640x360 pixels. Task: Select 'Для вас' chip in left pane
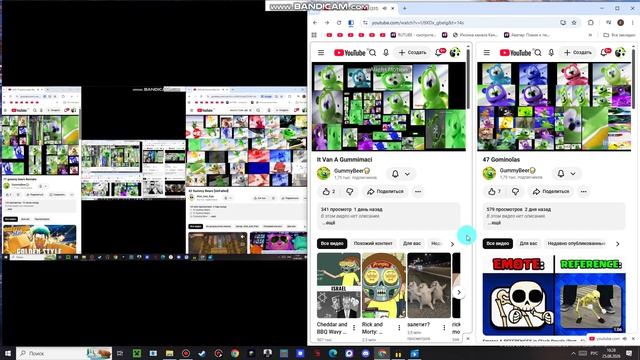click(412, 244)
